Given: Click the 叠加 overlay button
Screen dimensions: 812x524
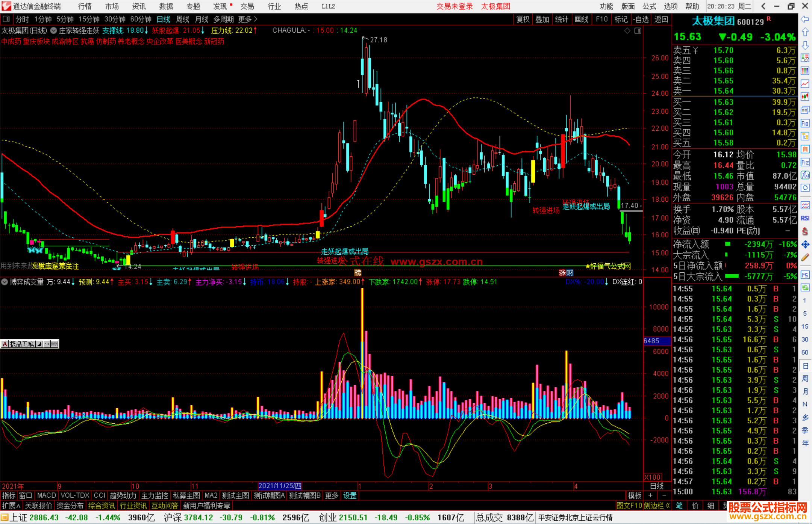Looking at the screenshot, I should [x=542, y=19].
